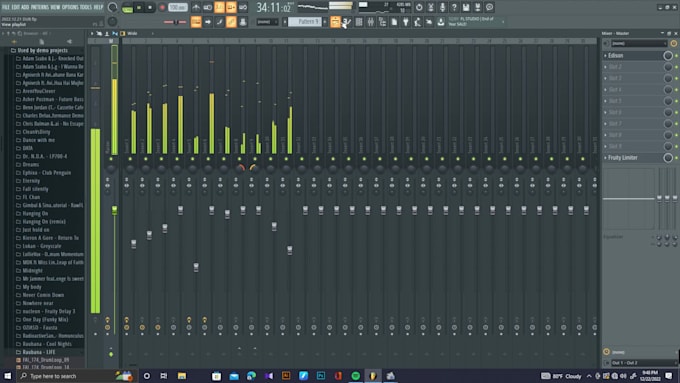Click the red record button

(x=162, y=7)
